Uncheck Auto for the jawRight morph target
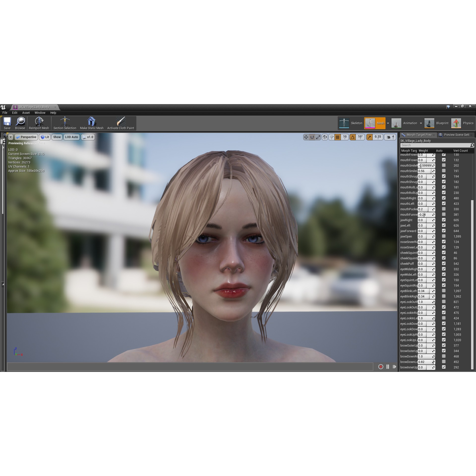Screen dimensions: 476x476 click(444, 220)
